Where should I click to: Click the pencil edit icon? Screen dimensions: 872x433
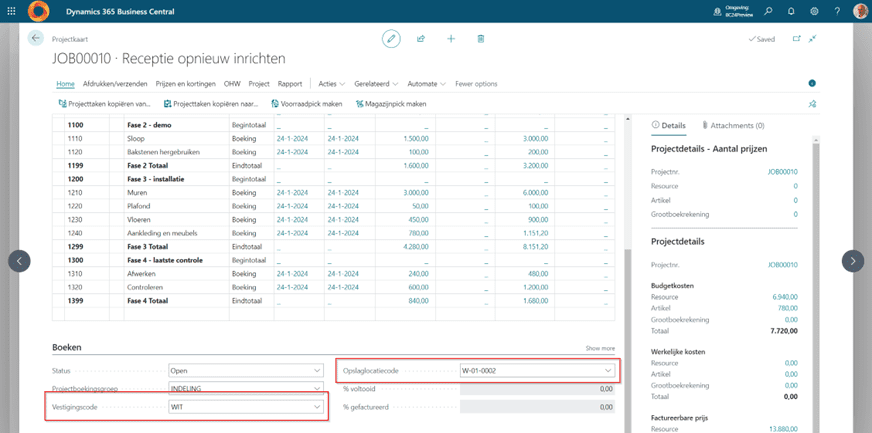[391, 38]
